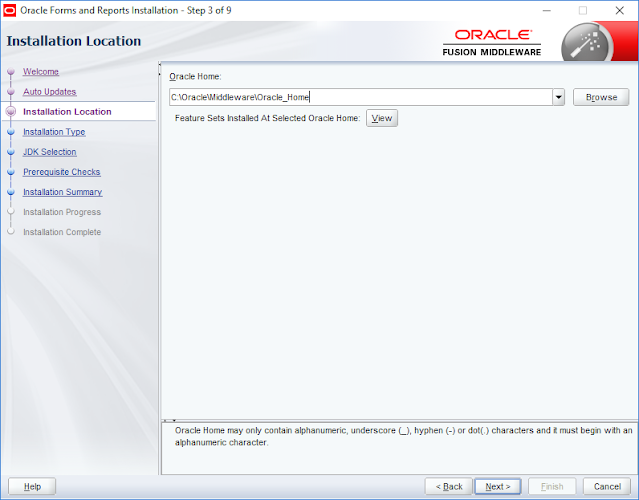639x500 pixels.
Task: Open the Auto Updates step link
Action: [50, 92]
